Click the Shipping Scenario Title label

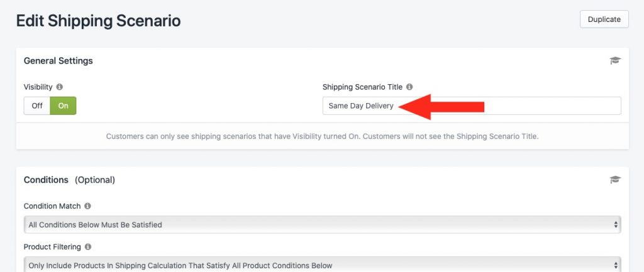coord(363,87)
